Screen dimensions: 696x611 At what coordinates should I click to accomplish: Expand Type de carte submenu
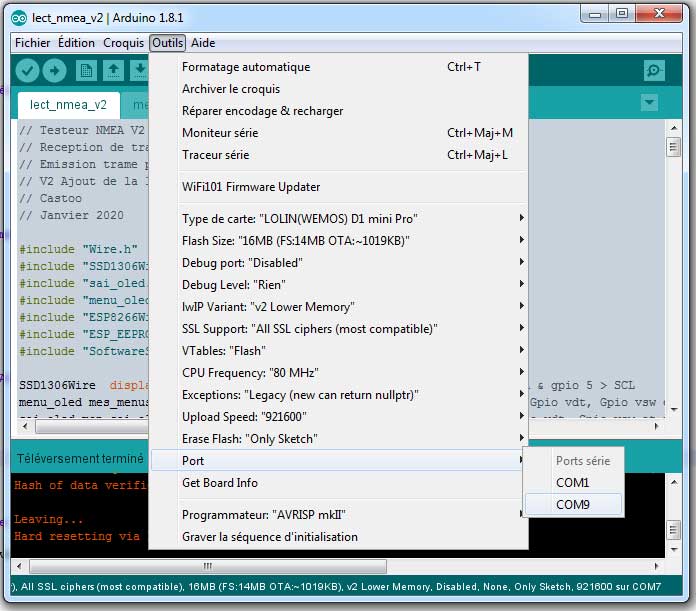(x=338, y=219)
